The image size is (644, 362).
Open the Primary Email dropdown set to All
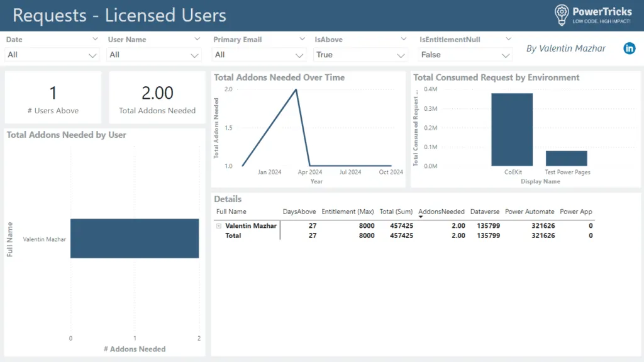point(258,55)
